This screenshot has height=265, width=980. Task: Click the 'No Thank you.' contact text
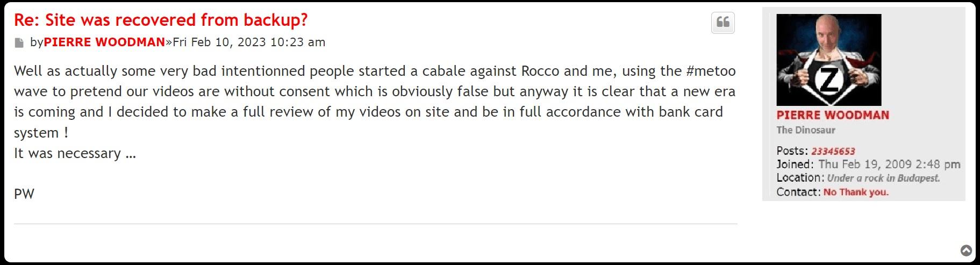click(x=856, y=192)
